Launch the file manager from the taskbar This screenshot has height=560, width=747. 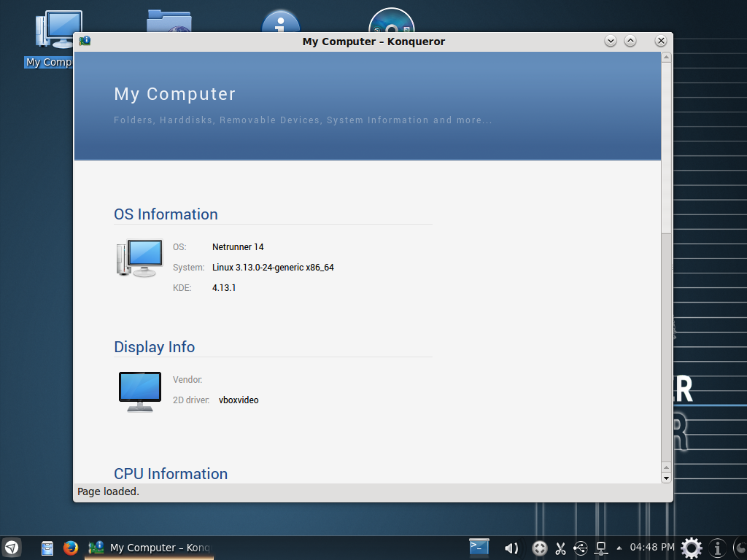point(47,548)
